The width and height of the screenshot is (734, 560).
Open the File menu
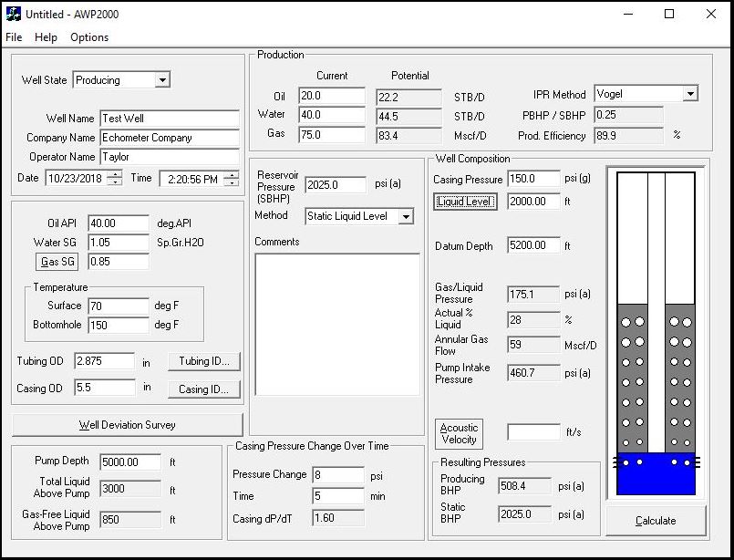(14, 37)
